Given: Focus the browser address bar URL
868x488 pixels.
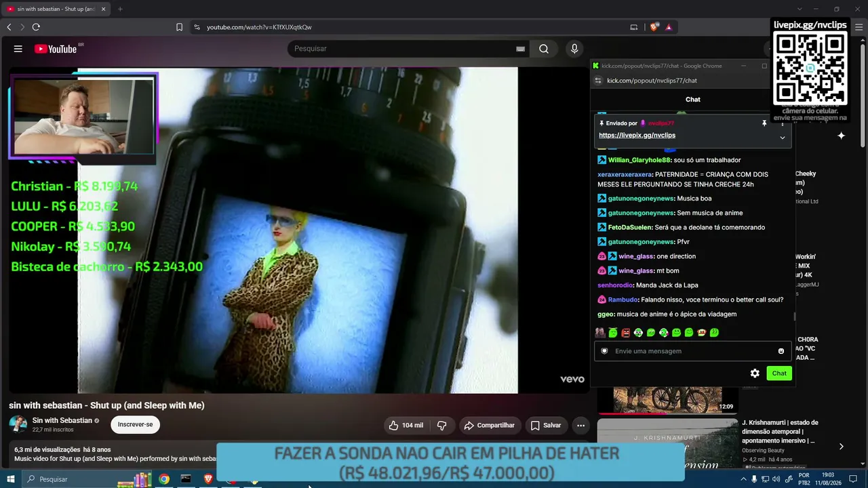Looking at the screenshot, I should [259, 27].
